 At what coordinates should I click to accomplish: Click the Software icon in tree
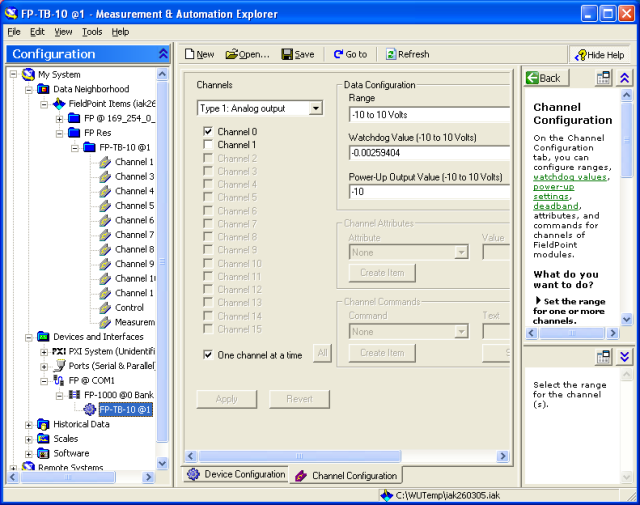(x=43, y=453)
